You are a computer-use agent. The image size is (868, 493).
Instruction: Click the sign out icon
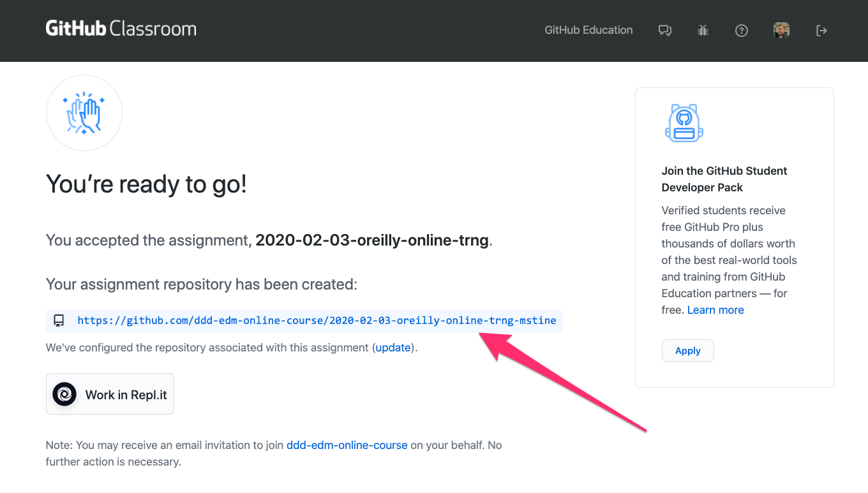point(822,30)
